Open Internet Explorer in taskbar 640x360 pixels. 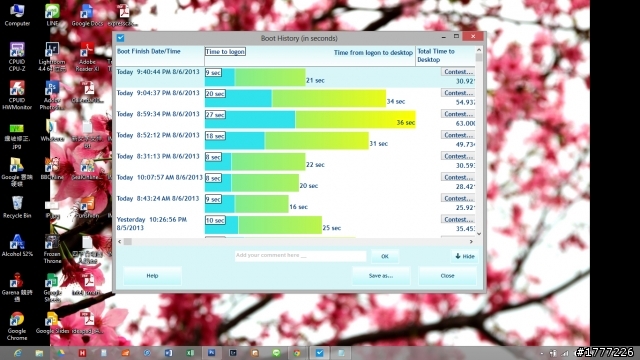pos(18,353)
